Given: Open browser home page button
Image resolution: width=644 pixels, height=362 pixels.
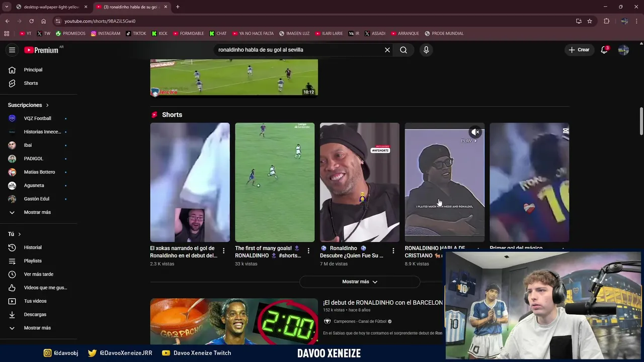Looking at the screenshot, I should pos(44,21).
